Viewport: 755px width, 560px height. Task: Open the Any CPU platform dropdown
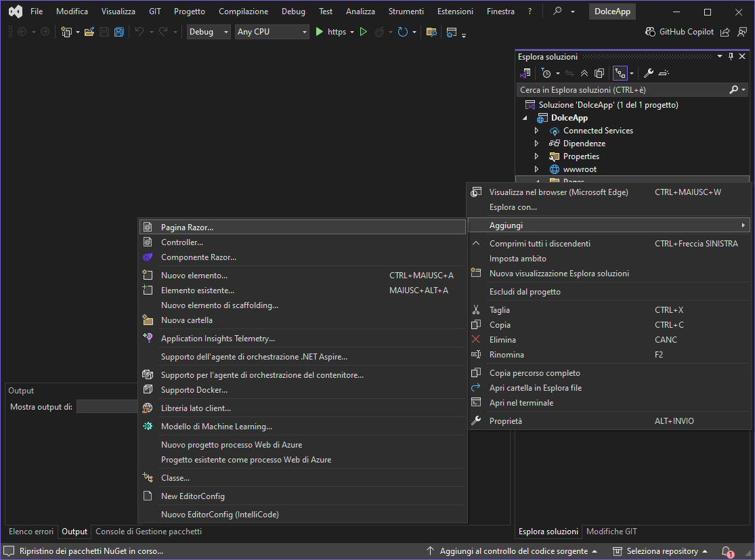click(x=272, y=32)
